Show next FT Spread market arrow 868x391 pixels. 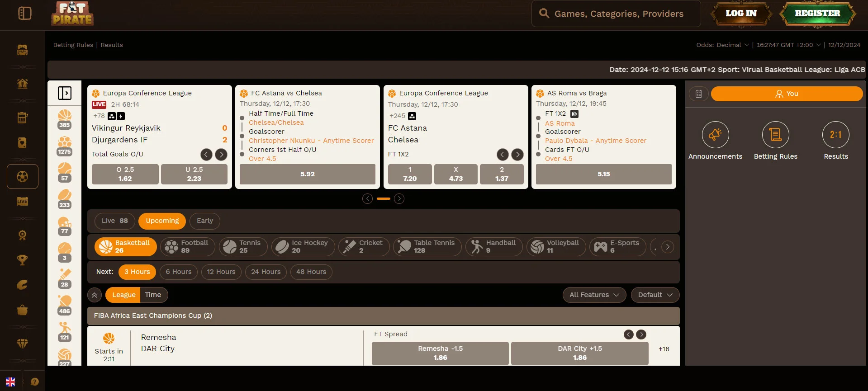(x=641, y=334)
